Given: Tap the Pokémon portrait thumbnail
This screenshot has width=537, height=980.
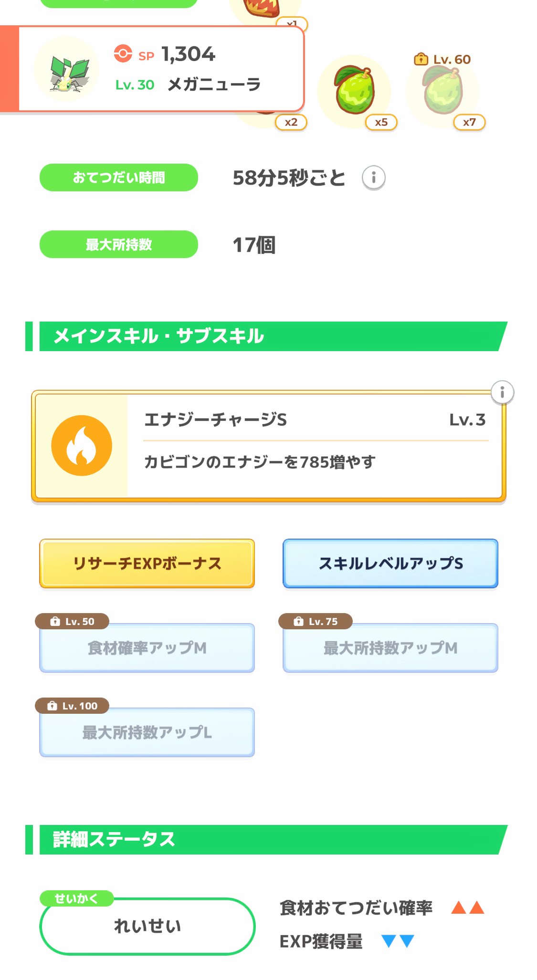Looking at the screenshot, I should (x=67, y=69).
